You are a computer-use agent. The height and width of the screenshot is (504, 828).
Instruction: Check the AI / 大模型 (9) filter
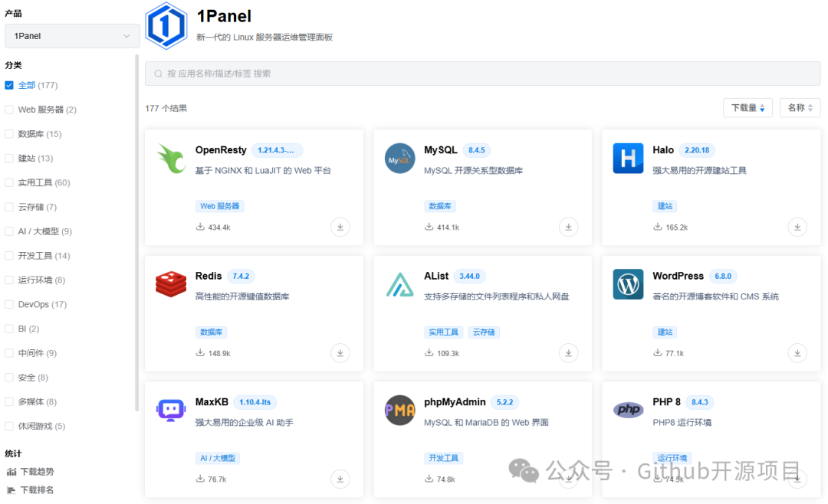(x=9, y=231)
